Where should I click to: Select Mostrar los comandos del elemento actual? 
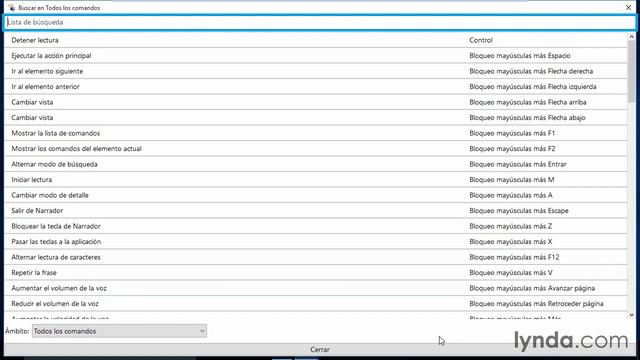click(x=316, y=149)
